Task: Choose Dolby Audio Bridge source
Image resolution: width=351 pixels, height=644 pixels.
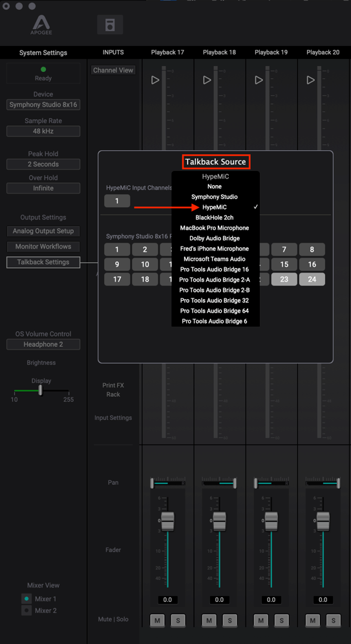Action: pyautogui.click(x=215, y=238)
